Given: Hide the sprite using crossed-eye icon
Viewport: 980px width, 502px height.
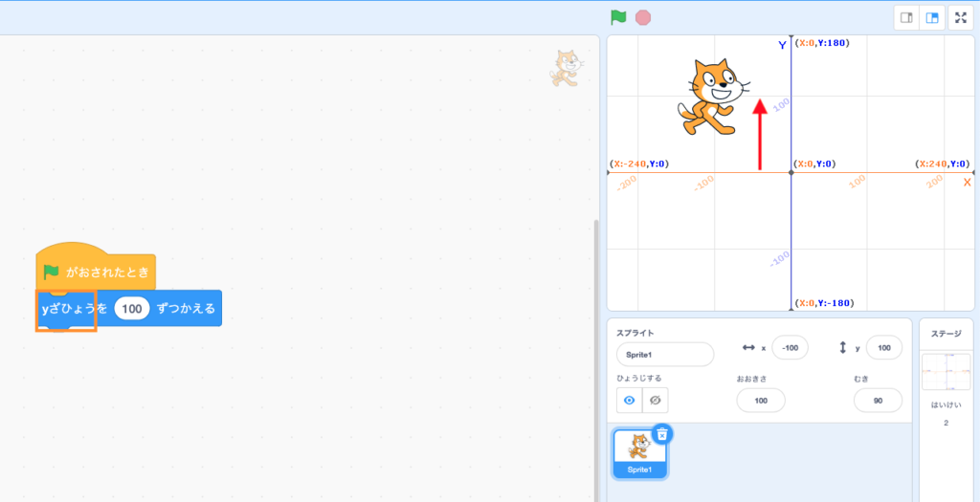Looking at the screenshot, I should click(656, 400).
